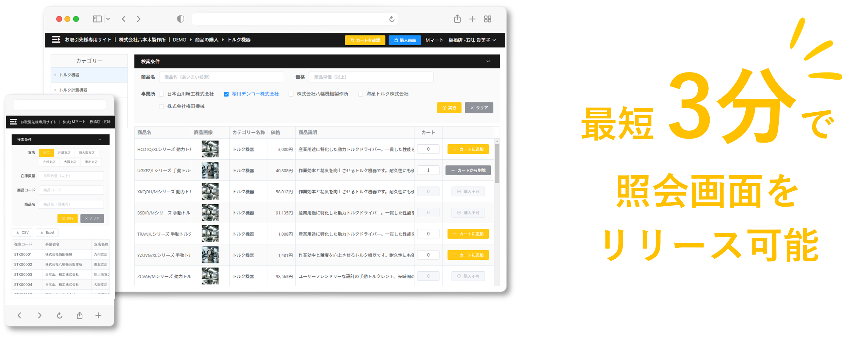Download Excel in mobile window

(47, 232)
